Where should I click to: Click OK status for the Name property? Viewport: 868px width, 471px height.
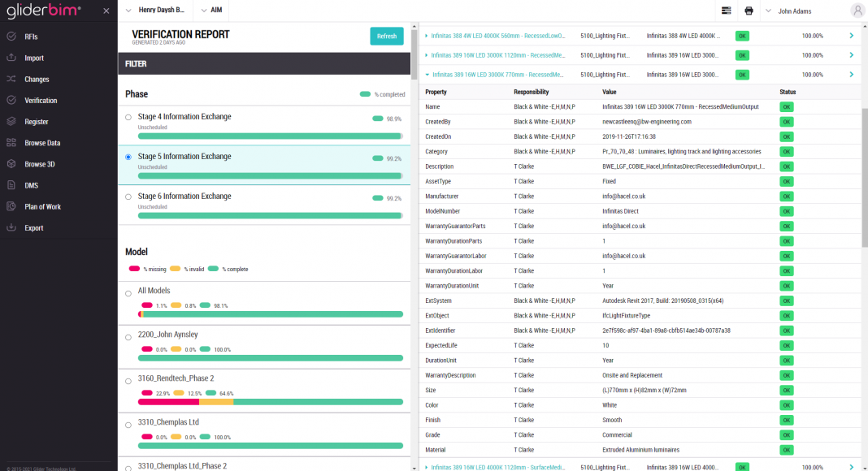(786, 106)
